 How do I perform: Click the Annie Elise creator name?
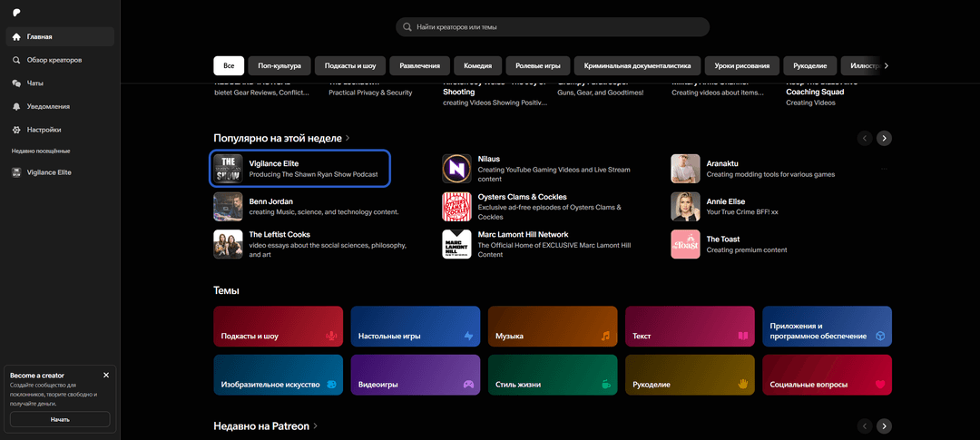point(726,201)
